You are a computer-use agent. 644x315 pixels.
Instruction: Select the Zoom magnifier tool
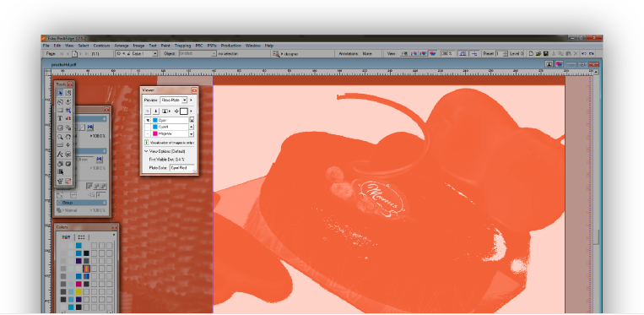click(x=60, y=137)
